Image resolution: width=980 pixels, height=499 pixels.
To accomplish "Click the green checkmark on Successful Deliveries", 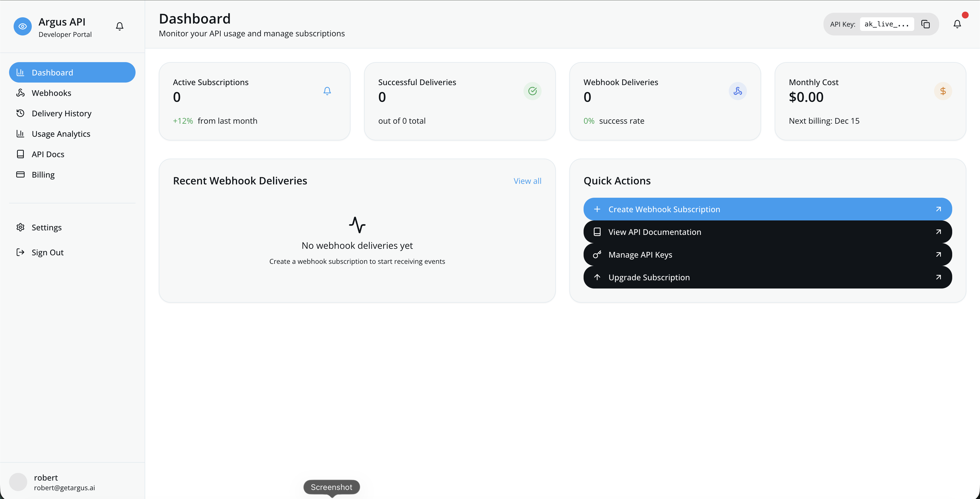I will coord(532,91).
